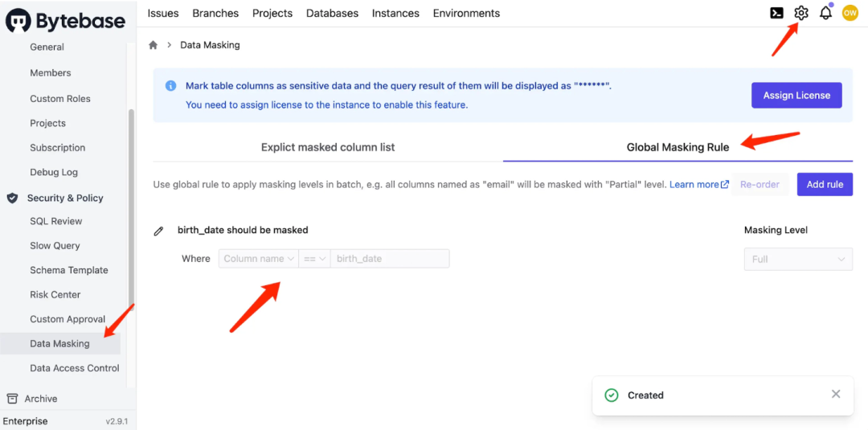
Task: Click the Archive box icon in the sidebar
Action: (12, 399)
